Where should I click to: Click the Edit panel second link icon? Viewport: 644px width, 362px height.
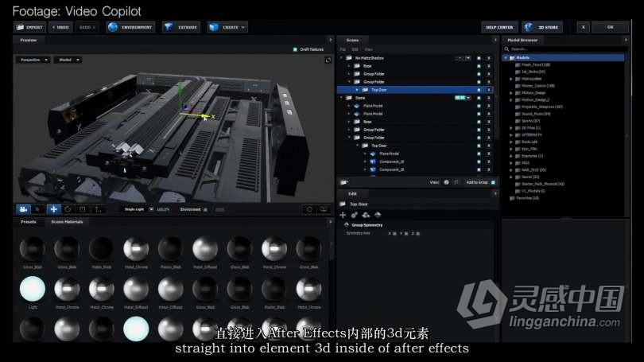click(355, 215)
